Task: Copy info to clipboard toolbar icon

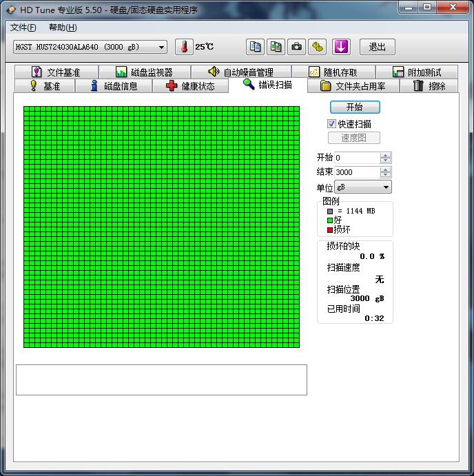Action: (255, 47)
